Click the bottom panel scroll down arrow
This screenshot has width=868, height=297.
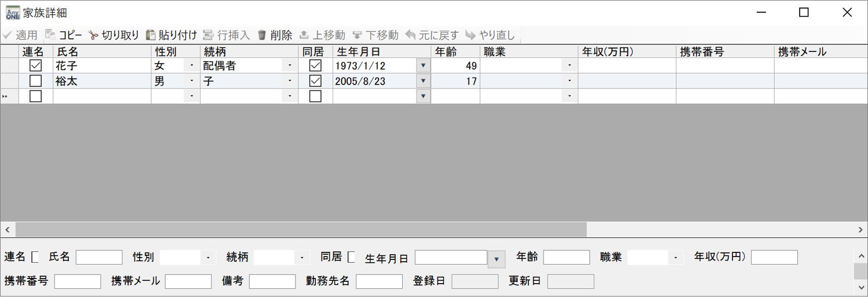pos(860,287)
